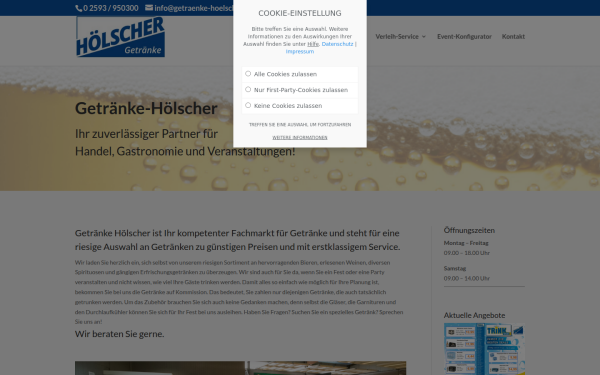Click the 'Getränke-Hölscher' hero heading
The image size is (600, 375).
pos(146,108)
